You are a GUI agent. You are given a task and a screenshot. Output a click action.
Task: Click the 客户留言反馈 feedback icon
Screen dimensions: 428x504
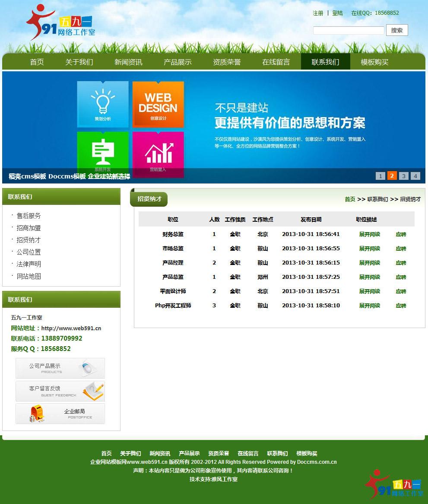pos(60,391)
